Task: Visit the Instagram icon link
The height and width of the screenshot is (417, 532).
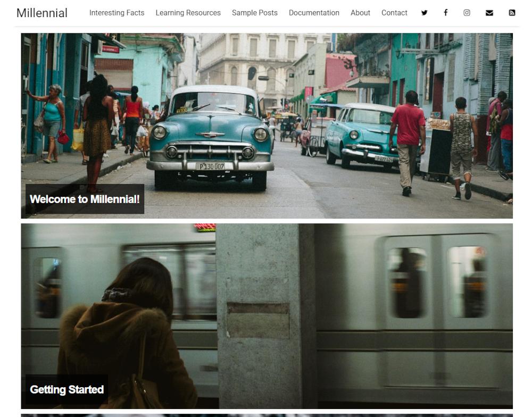Action: pyautogui.click(x=467, y=13)
